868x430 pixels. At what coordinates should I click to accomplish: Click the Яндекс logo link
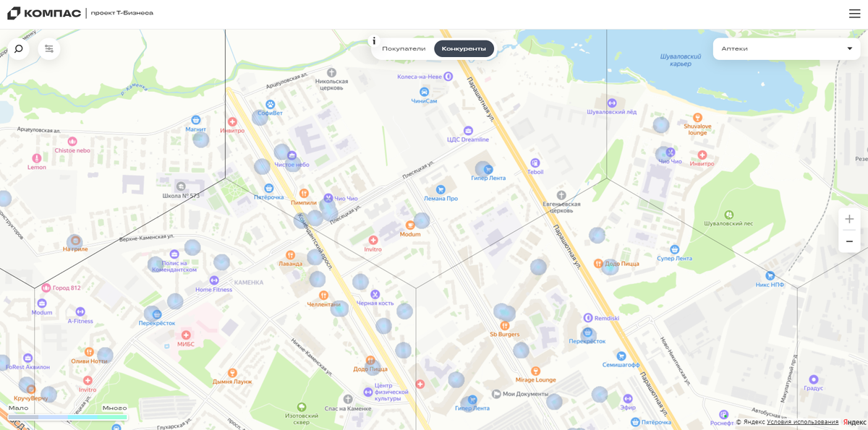pos(854,422)
